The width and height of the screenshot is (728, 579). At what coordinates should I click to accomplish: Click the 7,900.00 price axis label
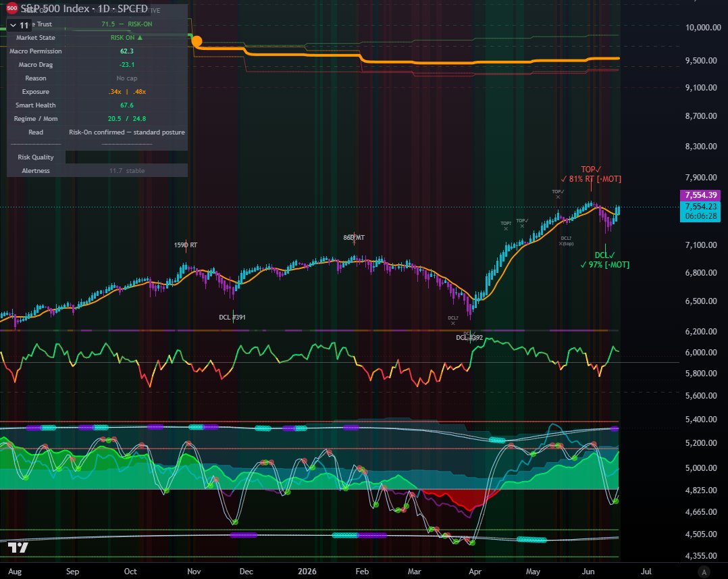701,178
